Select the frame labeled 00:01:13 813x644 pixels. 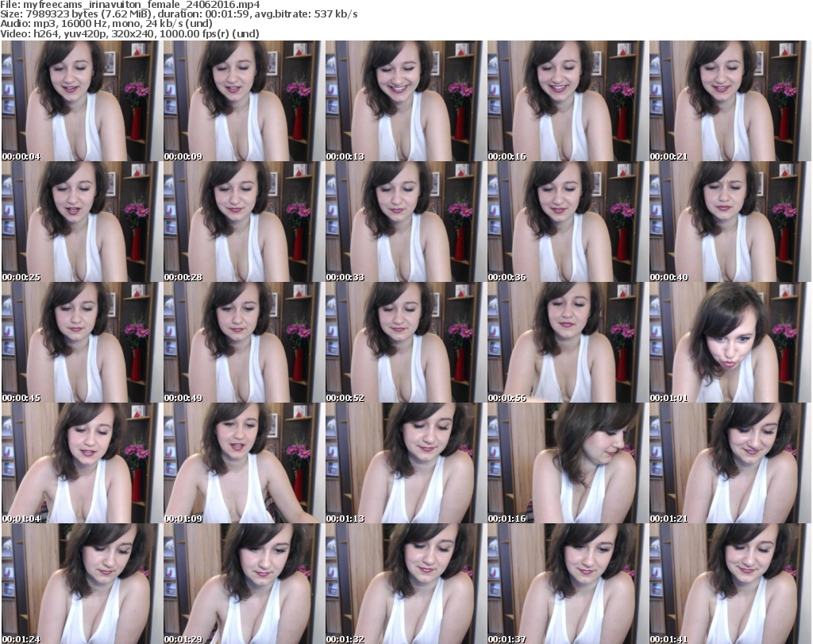coord(406,463)
